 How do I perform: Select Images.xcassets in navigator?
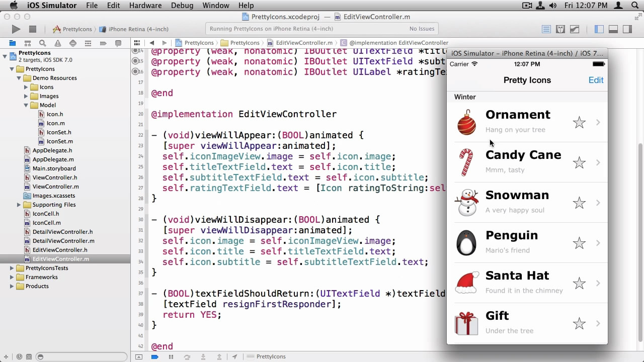tap(54, 196)
